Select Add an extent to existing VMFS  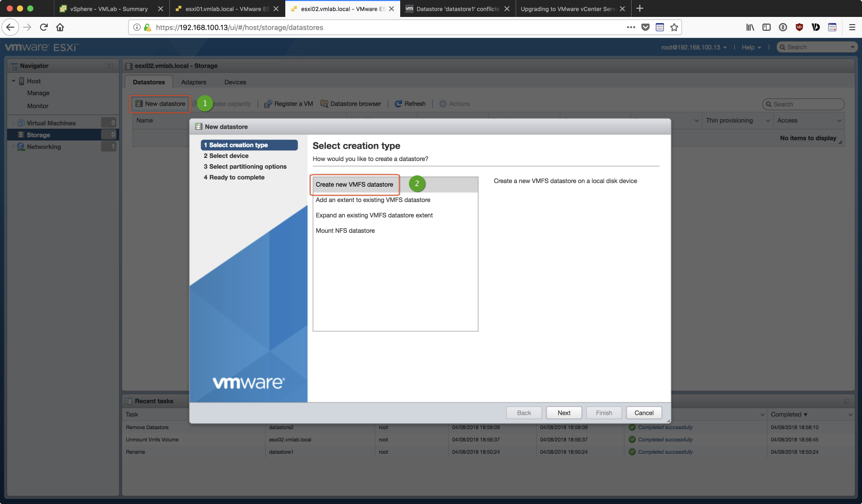point(373,200)
